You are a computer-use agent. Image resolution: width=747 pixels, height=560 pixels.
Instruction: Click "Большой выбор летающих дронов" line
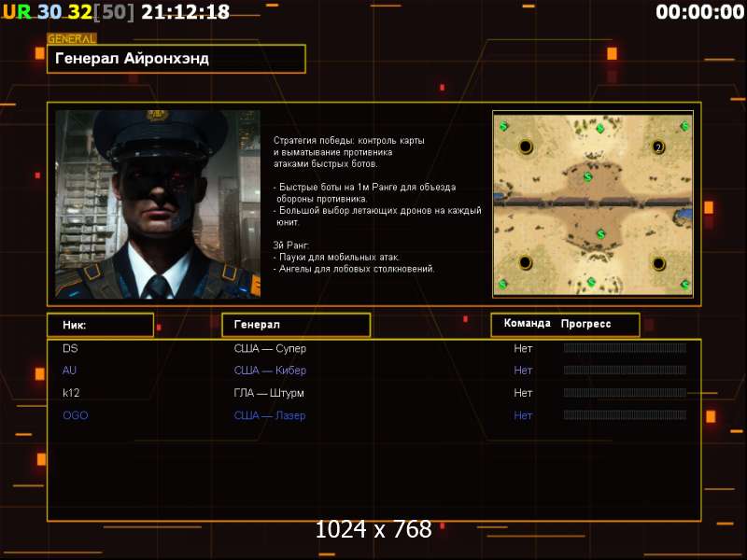tap(377, 211)
